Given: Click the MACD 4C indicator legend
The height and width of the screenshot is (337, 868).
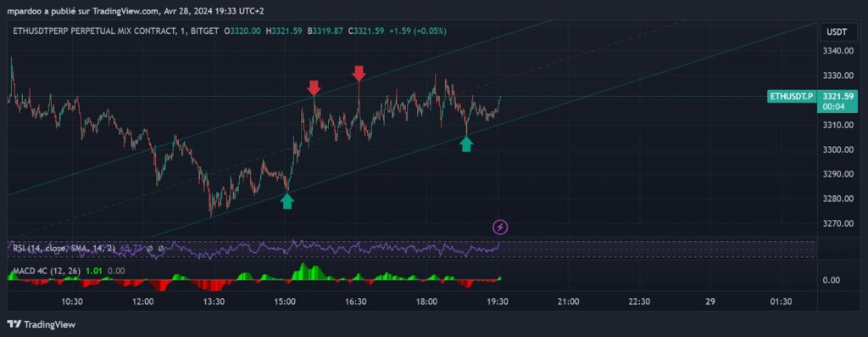Looking at the screenshot, I should 47,271.
